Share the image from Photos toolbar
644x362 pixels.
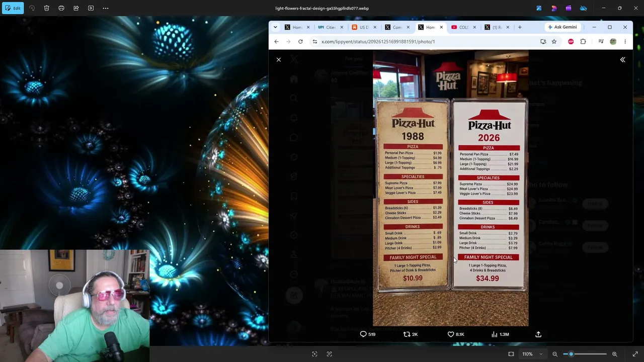click(76, 8)
